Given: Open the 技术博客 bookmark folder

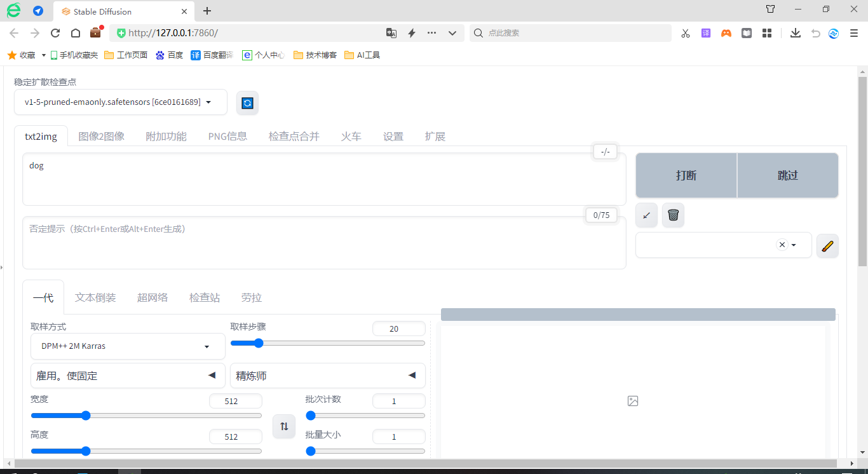Looking at the screenshot, I should (315, 55).
